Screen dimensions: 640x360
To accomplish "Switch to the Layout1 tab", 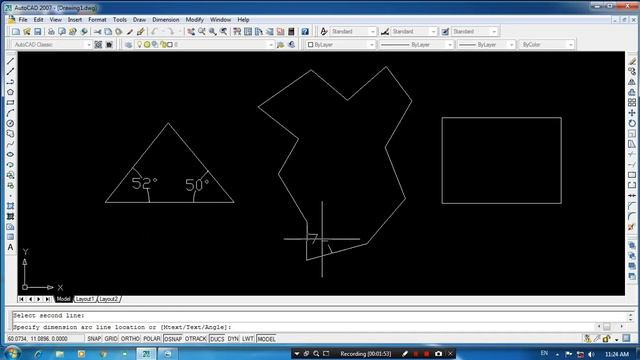I will click(x=85, y=299).
